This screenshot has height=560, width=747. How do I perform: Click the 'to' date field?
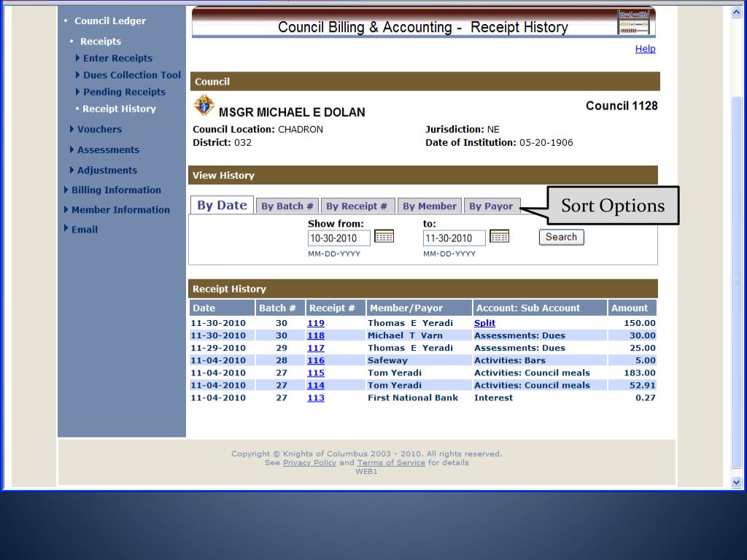[454, 238]
